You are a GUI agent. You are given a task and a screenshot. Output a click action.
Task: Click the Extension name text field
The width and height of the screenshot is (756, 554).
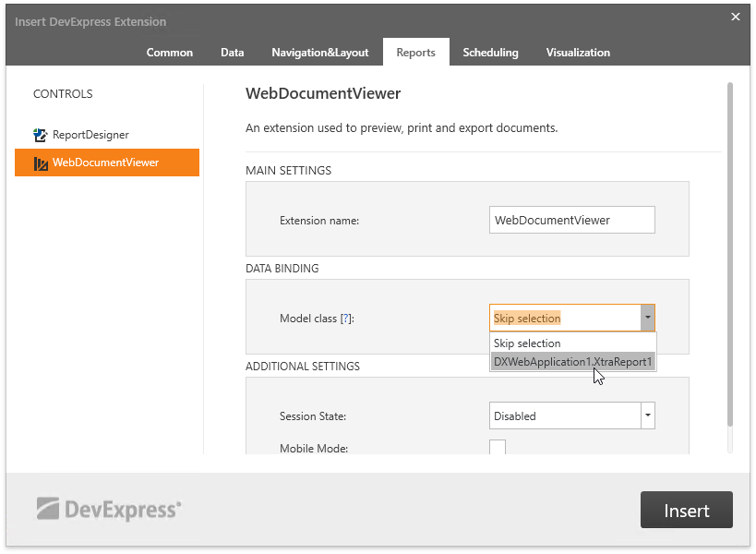[571, 220]
